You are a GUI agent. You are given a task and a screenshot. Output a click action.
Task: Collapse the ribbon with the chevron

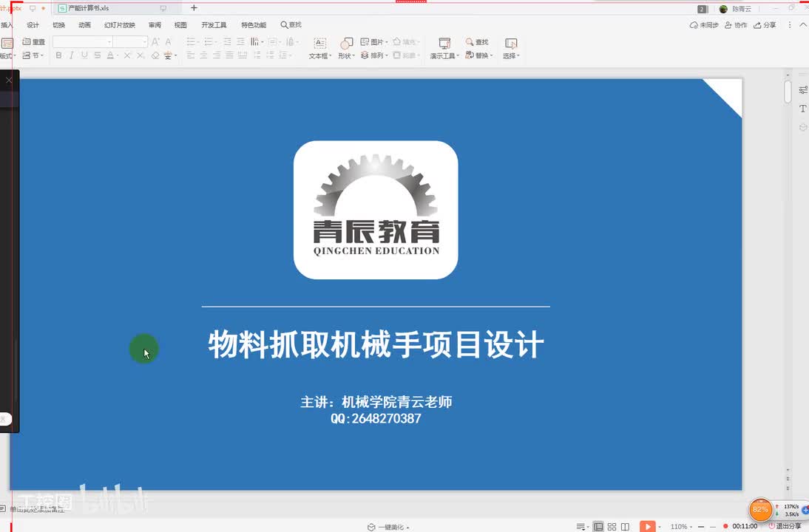click(x=803, y=24)
